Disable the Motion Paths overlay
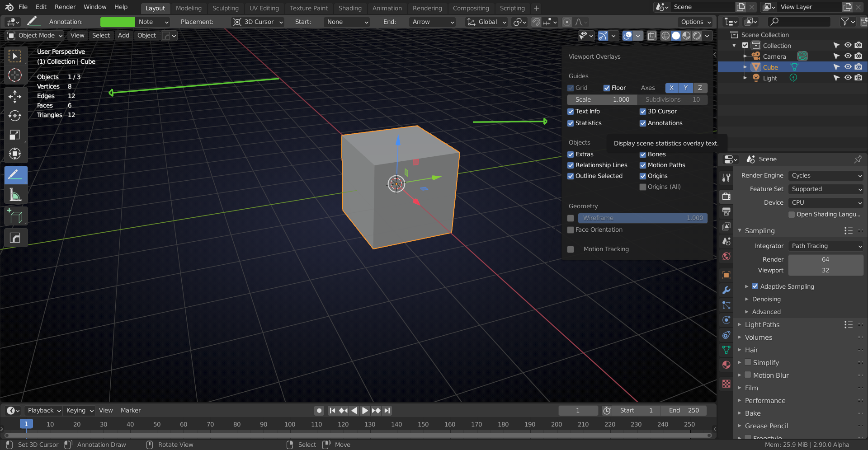 click(643, 165)
